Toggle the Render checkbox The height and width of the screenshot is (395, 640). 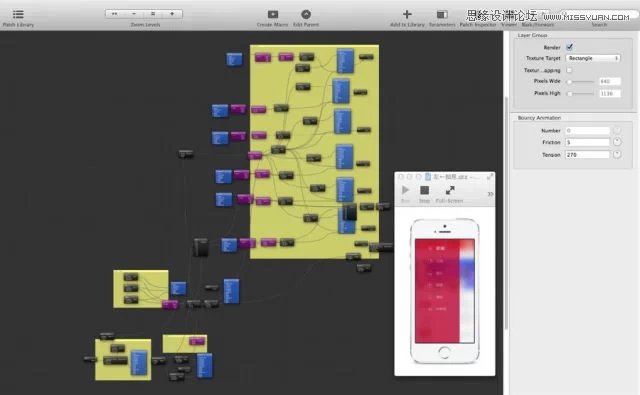point(569,47)
